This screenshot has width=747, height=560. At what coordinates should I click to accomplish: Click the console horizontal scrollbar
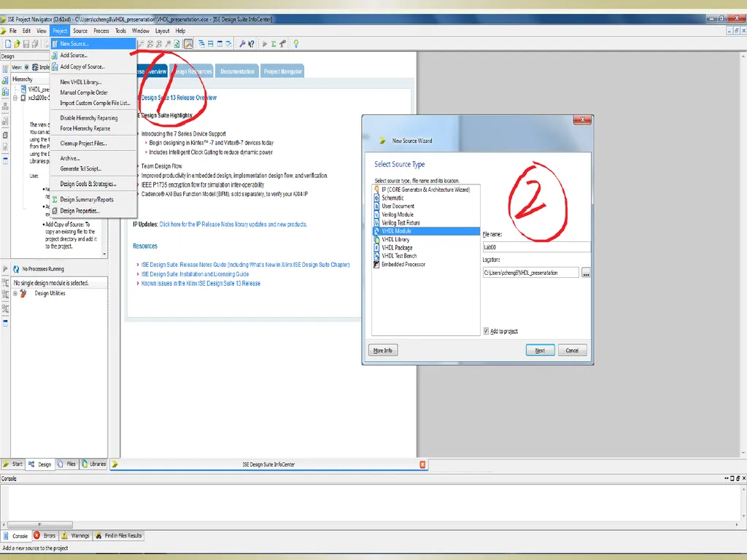(39, 525)
